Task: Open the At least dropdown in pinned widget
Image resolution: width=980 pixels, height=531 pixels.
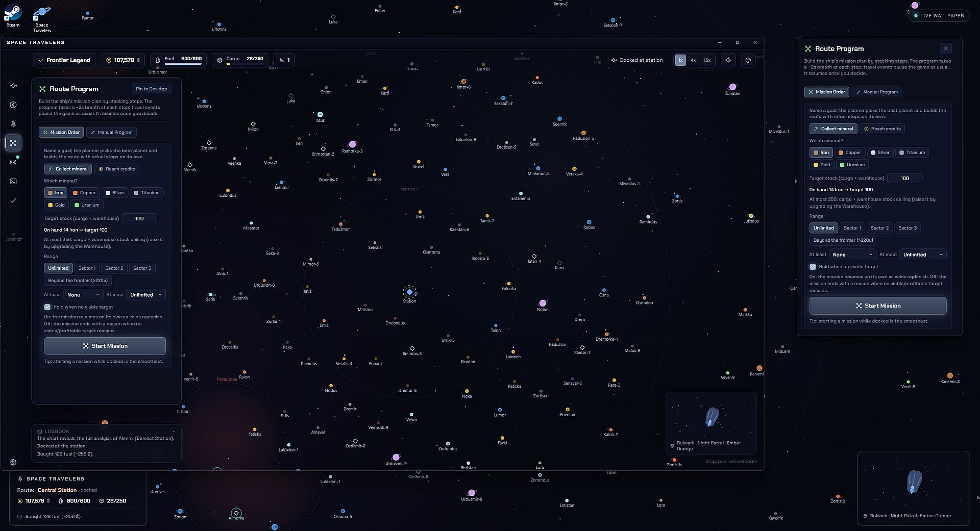Action: pyautogui.click(x=852, y=255)
